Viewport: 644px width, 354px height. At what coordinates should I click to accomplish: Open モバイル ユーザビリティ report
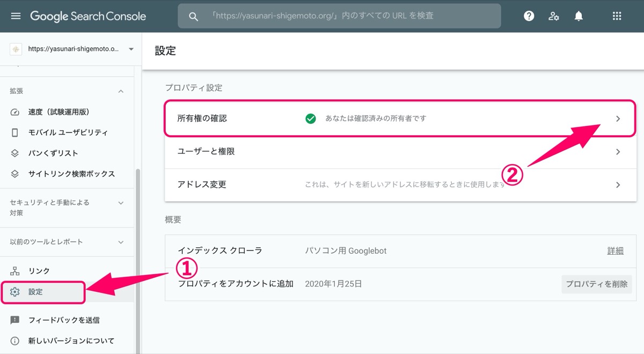click(x=67, y=132)
